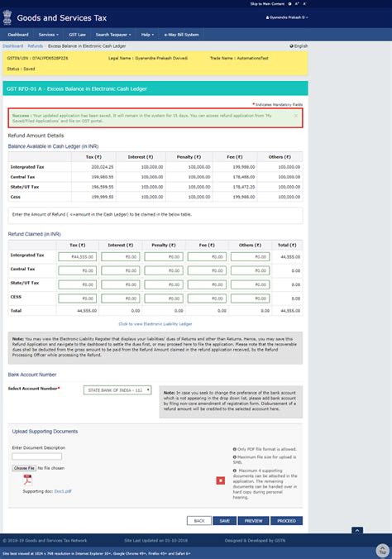Screen dimensions: 392x559
Task: Click the Integrated Tax refund Tax field
Action: [78, 256]
